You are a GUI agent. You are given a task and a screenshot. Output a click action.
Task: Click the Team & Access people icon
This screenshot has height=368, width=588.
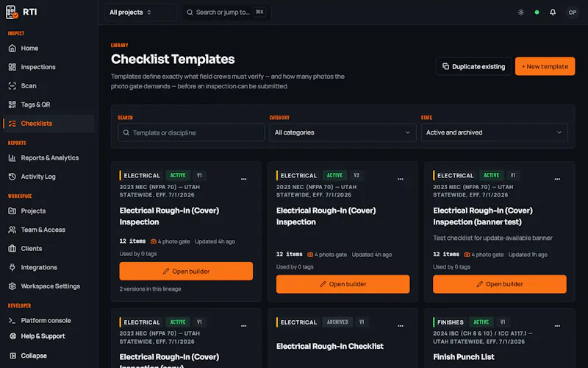point(12,230)
